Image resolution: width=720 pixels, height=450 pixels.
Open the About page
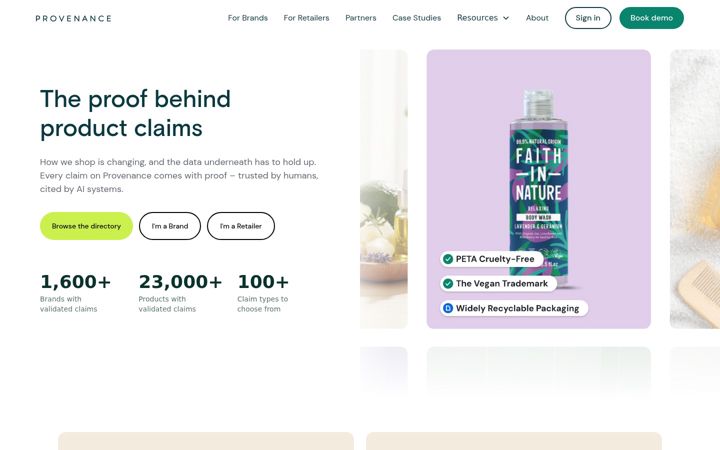tap(537, 18)
